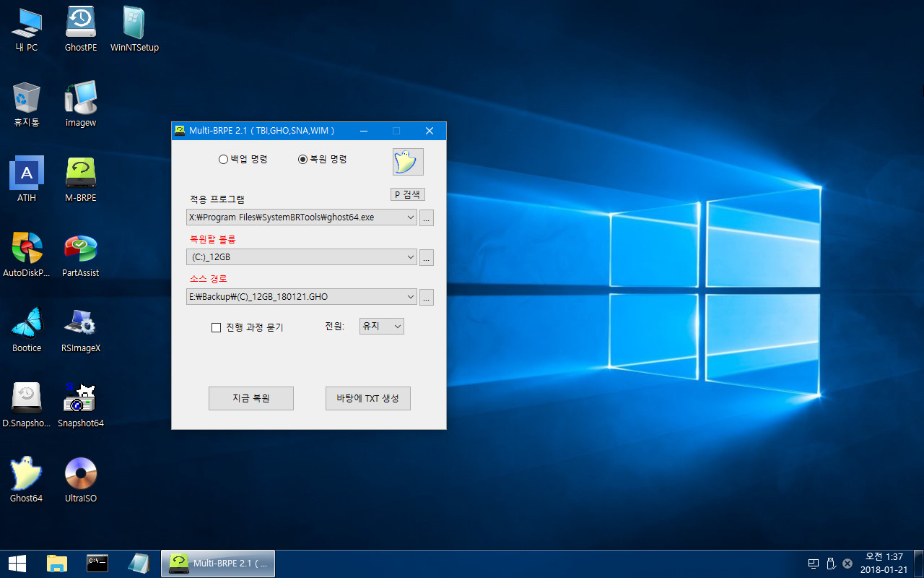Screen dimensions: 924x578
Task: Open the Windows Start menu
Action: tap(17, 564)
